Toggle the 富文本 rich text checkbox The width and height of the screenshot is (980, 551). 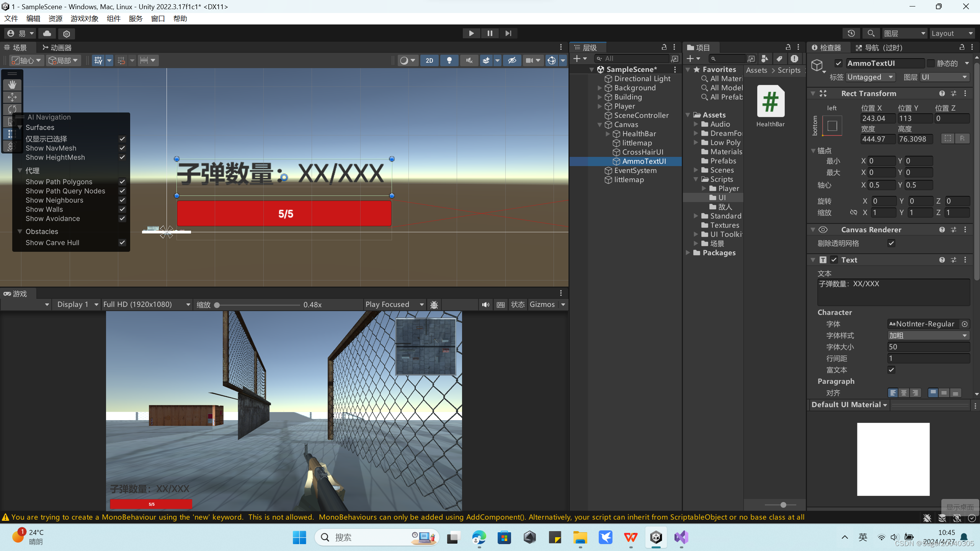coord(891,370)
